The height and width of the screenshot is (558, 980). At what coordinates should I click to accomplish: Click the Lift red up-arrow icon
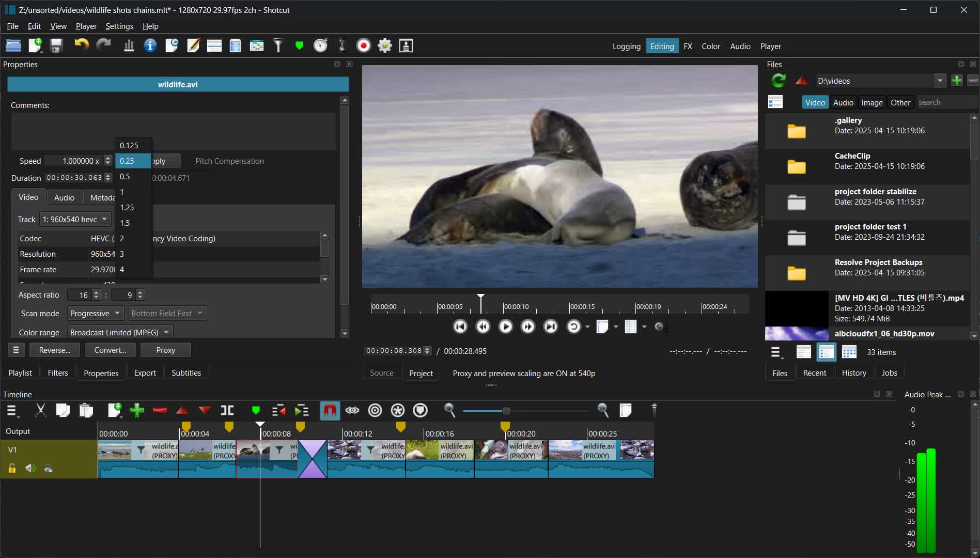[x=182, y=410]
